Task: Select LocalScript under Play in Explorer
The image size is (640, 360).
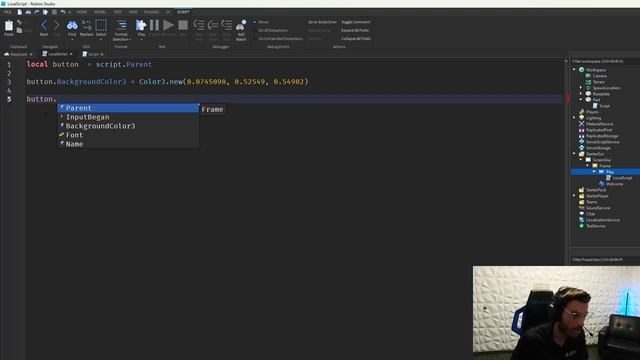Action: click(622, 178)
